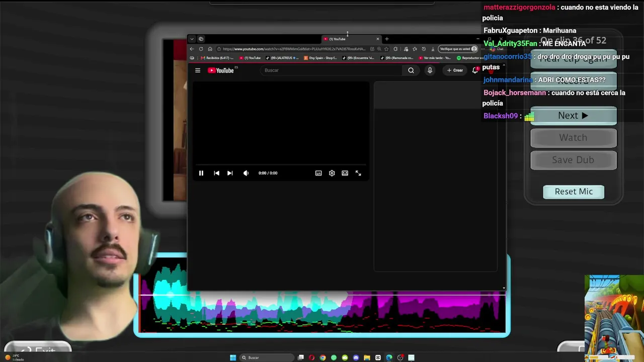Open File Explorer from the taskbar
Image resolution: width=644 pixels, height=362 pixels.
(367, 357)
